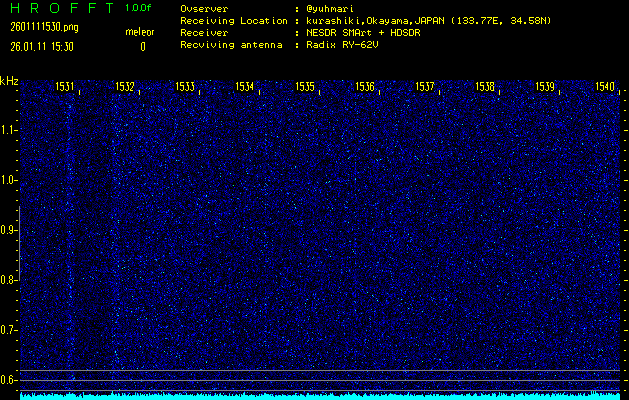Click the 1.00f version label
This screenshot has height=400, width=629.
139,8
